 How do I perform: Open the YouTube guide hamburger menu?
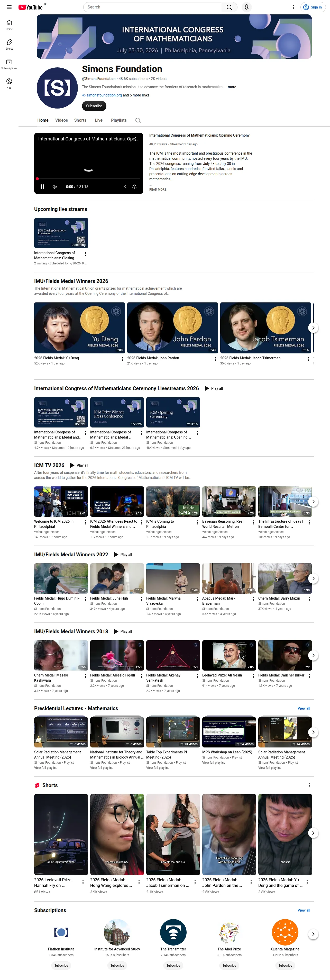pyautogui.click(x=9, y=7)
